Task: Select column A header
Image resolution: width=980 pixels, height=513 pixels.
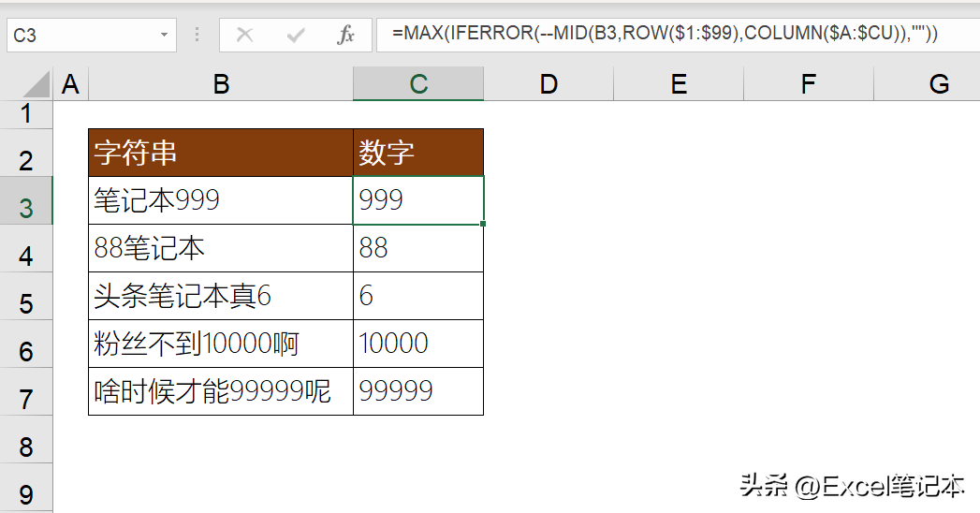Action: pos(70,84)
